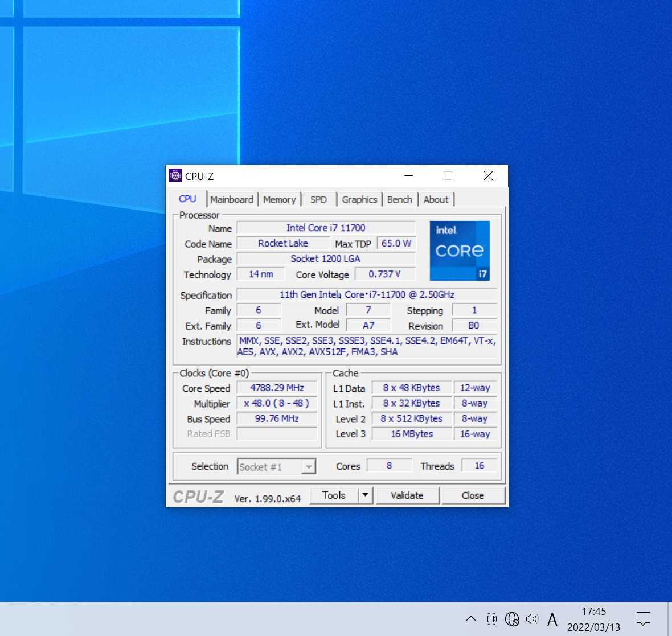Viewport: 672px width, 636px height.
Task: Minimize the CPU-Z window
Action: (x=409, y=176)
